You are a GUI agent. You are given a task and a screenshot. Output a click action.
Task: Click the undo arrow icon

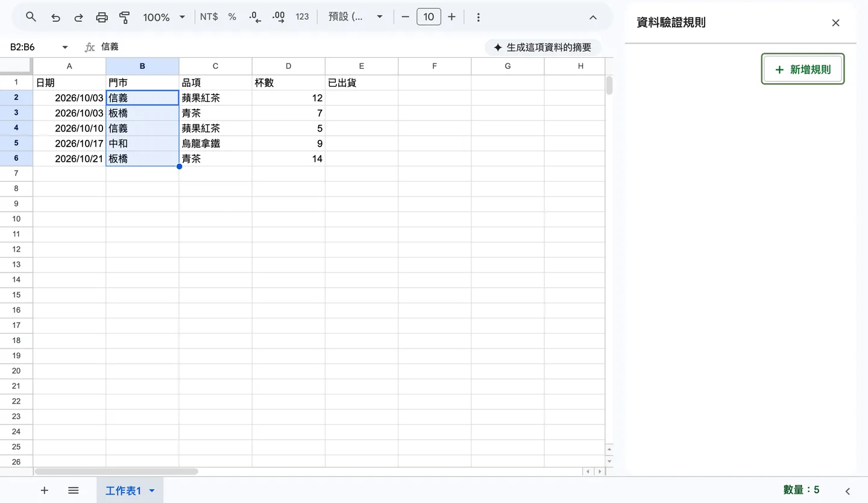click(55, 17)
